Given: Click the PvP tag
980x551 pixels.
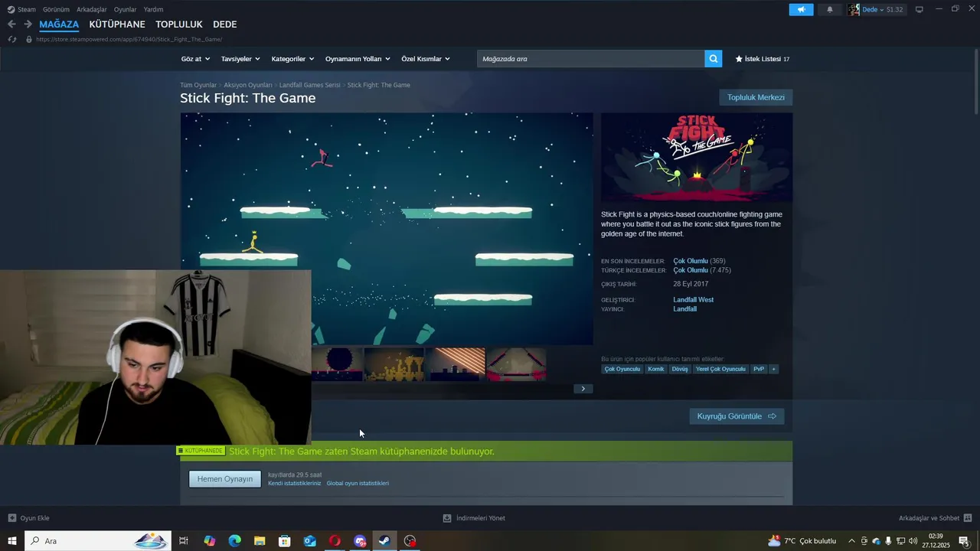Looking at the screenshot, I should tap(759, 369).
